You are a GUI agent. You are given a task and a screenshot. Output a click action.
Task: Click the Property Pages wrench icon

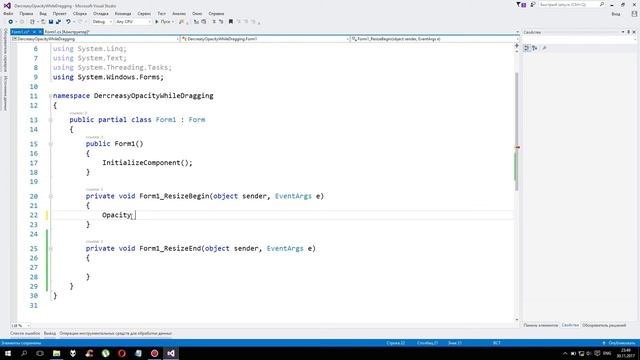coord(544,48)
